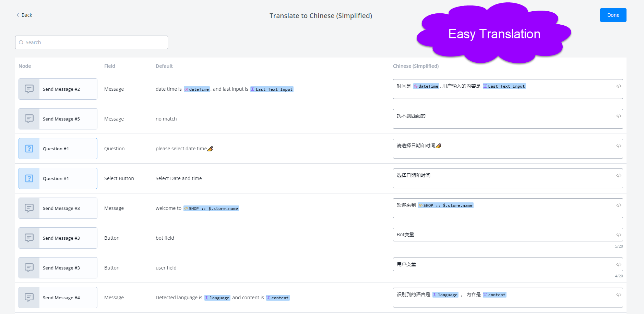Click message icon of Send Message #4 node

(x=29, y=298)
